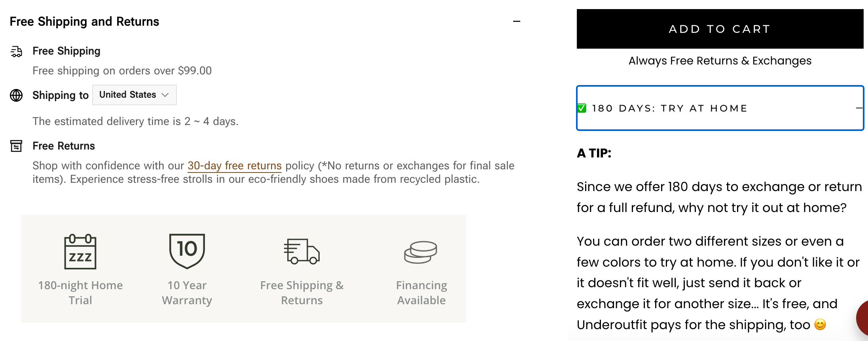The image size is (868, 341).
Task: Click the dark red chat bubble at the corner
Action: (x=862, y=318)
